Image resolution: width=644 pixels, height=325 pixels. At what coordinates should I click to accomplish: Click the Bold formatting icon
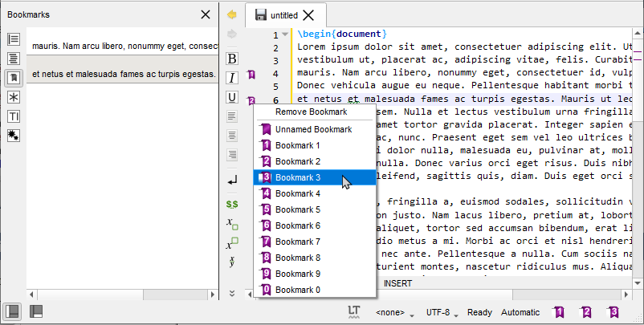coord(232,59)
